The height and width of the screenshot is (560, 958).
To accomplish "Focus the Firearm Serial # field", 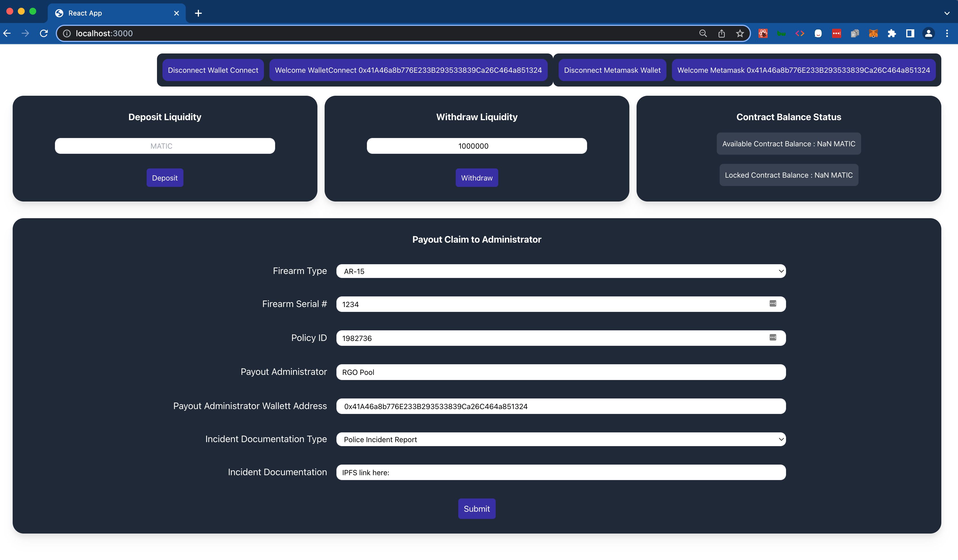I will [561, 304].
